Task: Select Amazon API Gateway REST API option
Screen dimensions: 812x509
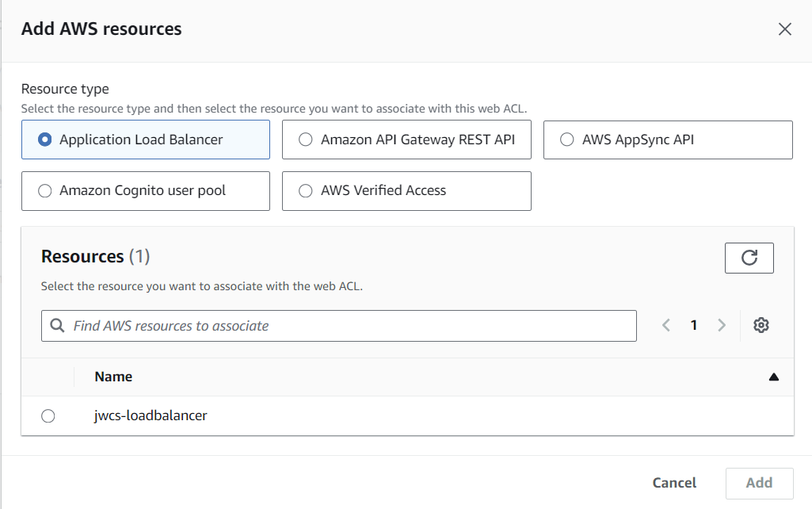Action: click(x=406, y=140)
